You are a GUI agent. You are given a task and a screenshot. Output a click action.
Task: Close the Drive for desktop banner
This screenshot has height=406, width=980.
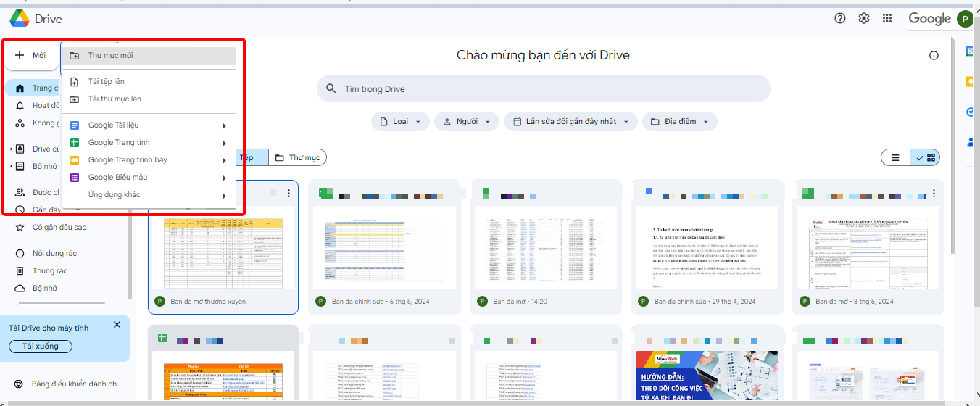[x=117, y=325]
